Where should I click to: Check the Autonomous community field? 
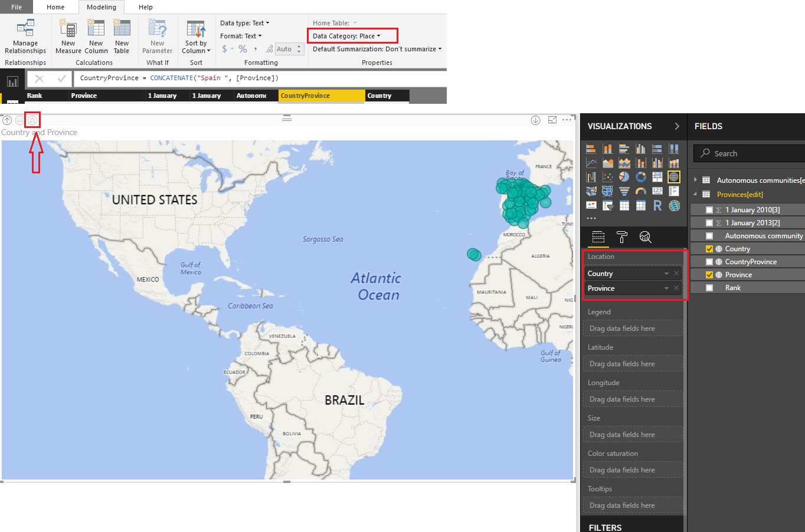click(709, 236)
